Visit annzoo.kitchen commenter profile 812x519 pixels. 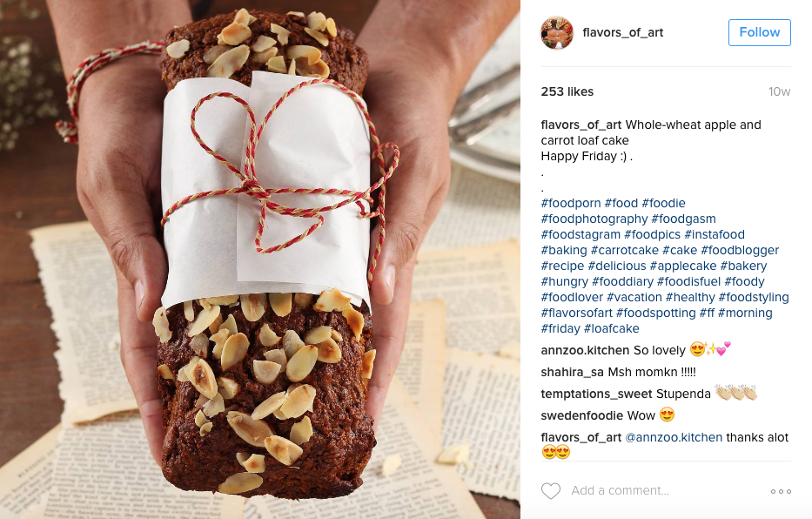585,350
